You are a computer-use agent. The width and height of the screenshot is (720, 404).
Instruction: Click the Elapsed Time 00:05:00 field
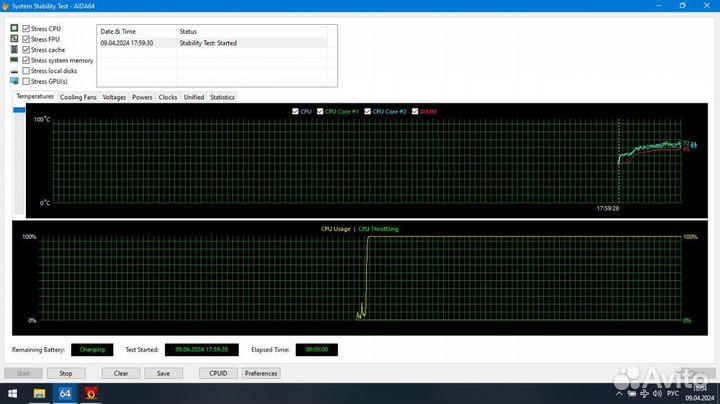316,349
